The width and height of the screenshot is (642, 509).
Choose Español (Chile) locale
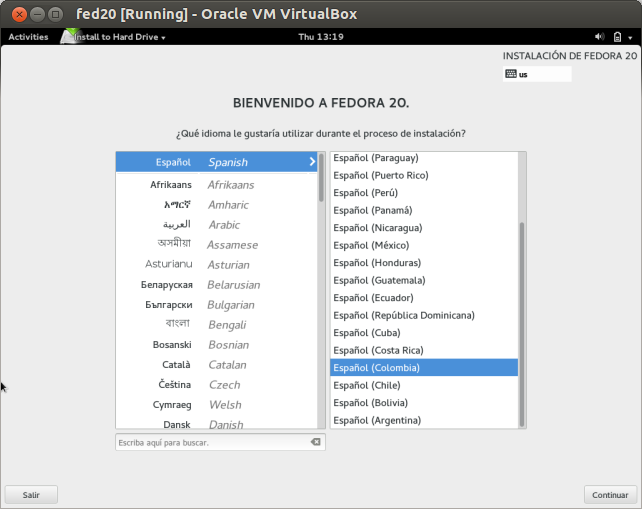point(424,385)
